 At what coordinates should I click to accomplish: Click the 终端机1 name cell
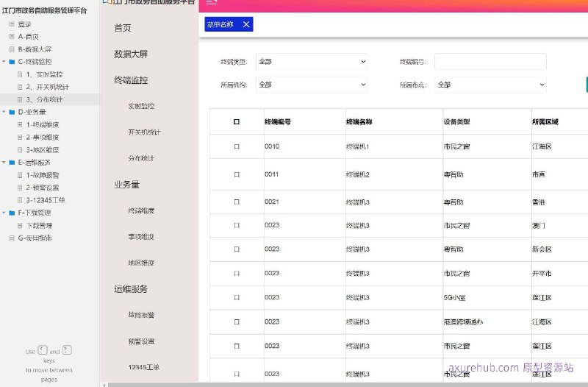pos(358,146)
